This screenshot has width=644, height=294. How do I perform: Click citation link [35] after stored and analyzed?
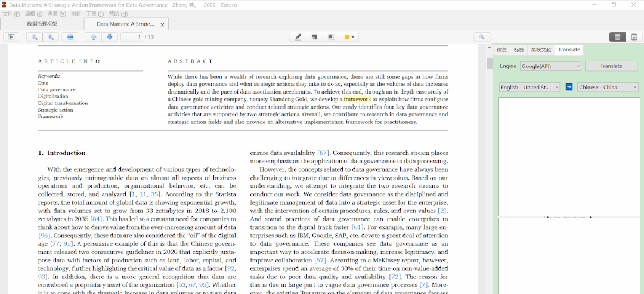click(155, 194)
